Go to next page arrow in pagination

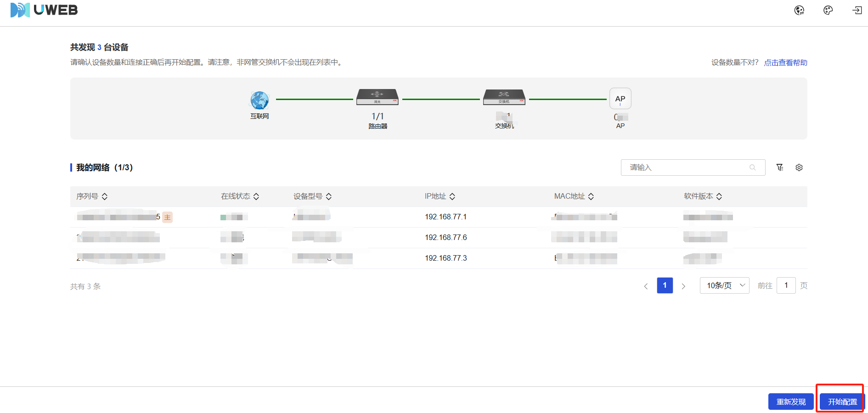point(683,286)
